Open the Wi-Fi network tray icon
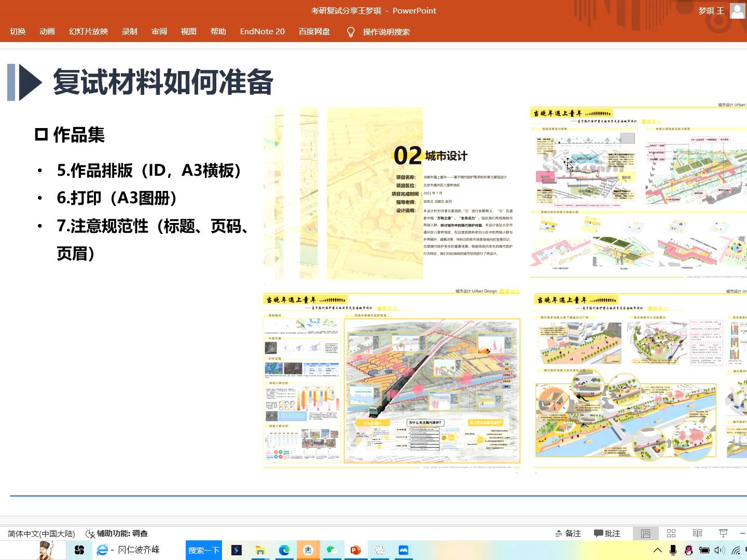This screenshot has width=747, height=560. 736,550
